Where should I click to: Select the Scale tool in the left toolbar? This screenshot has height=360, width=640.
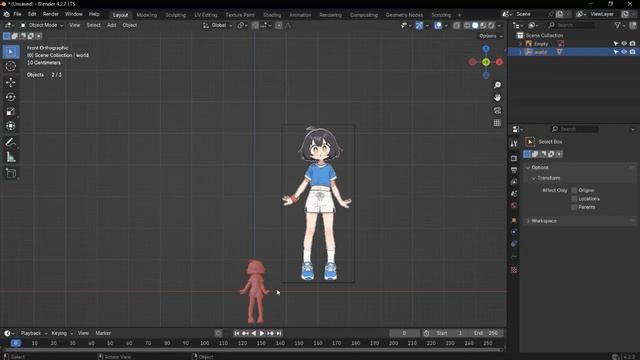coord(11,111)
